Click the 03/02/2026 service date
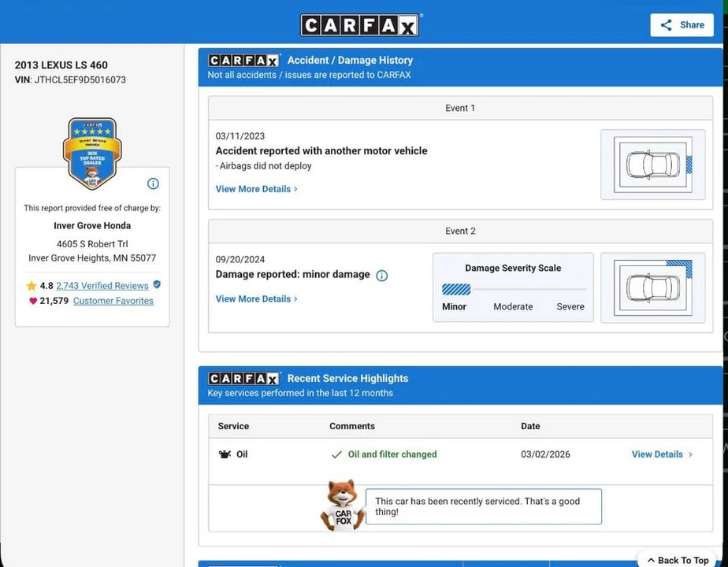Viewport: 728px width, 567px height. (x=545, y=454)
